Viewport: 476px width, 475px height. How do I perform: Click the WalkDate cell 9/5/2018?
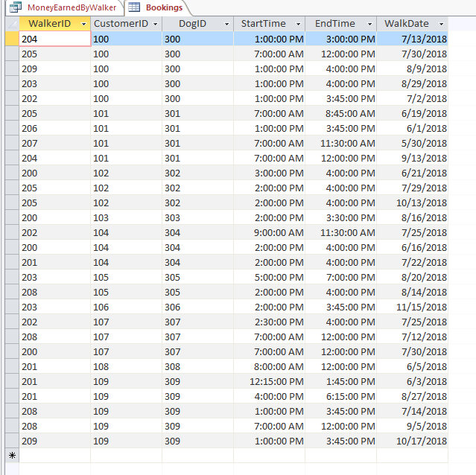(412, 426)
